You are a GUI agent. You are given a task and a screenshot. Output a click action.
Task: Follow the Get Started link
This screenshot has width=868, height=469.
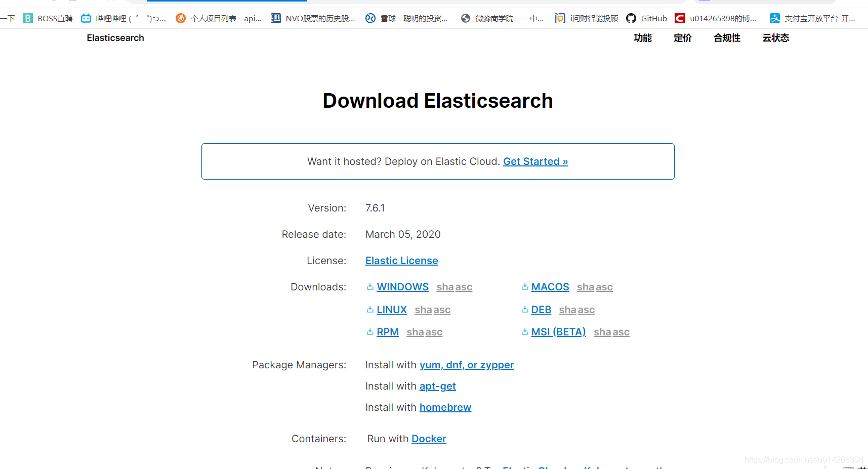(535, 161)
